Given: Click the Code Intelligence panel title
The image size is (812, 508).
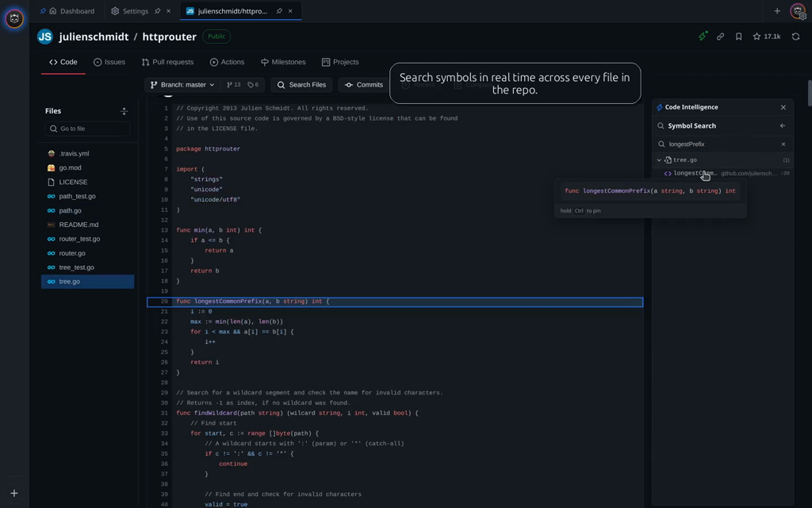Looking at the screenshot, I should pyautogui.click(x=691, y=107).
